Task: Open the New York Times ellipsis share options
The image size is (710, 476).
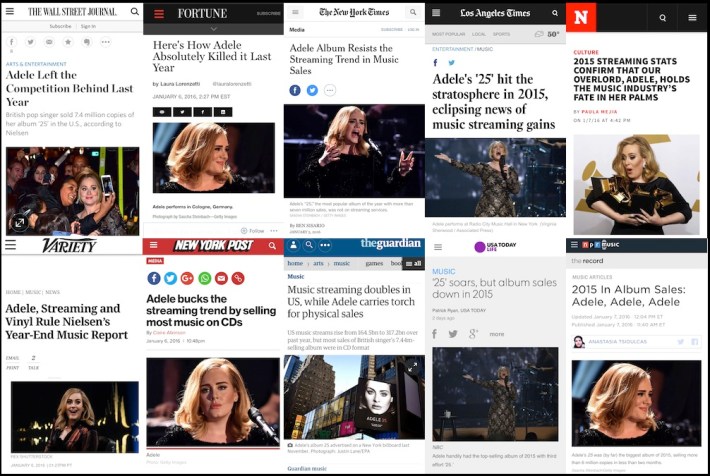Action: point(330,90)
